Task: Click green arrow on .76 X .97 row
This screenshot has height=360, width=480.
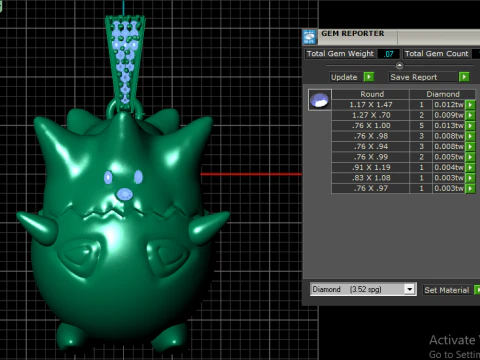Action: pos(470,188)
